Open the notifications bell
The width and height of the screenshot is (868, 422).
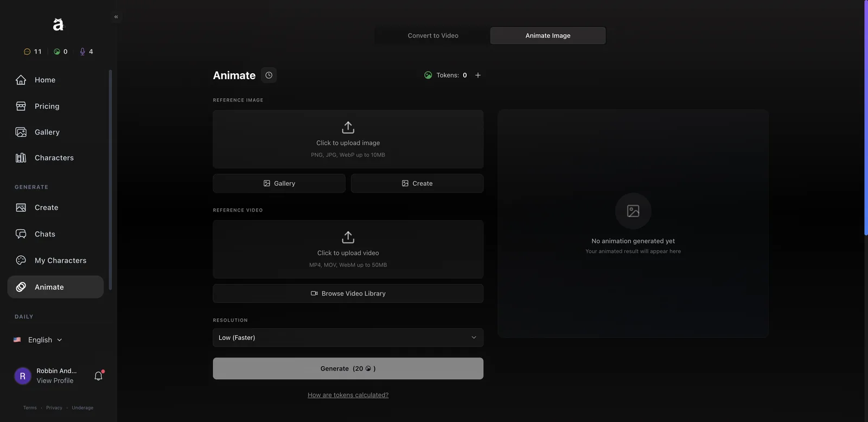[x=98, y=376]
